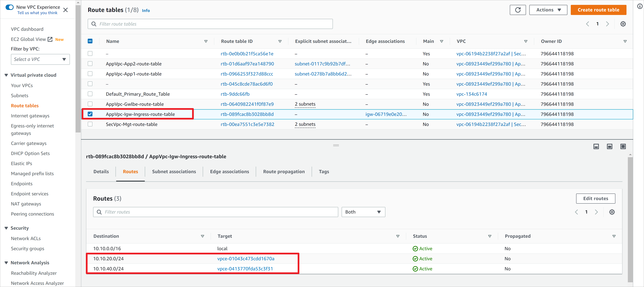Open vpce-01043c473cdd1670a target link
Screen dimensions: 644x287
pos(246,259)
